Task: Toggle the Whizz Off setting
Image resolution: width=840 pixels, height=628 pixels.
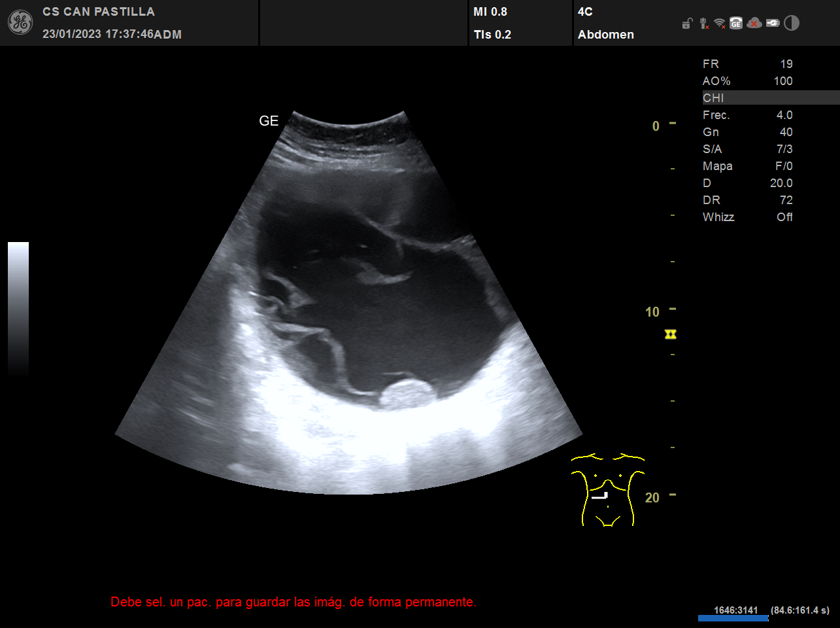Action: click(x=747, y=217)
